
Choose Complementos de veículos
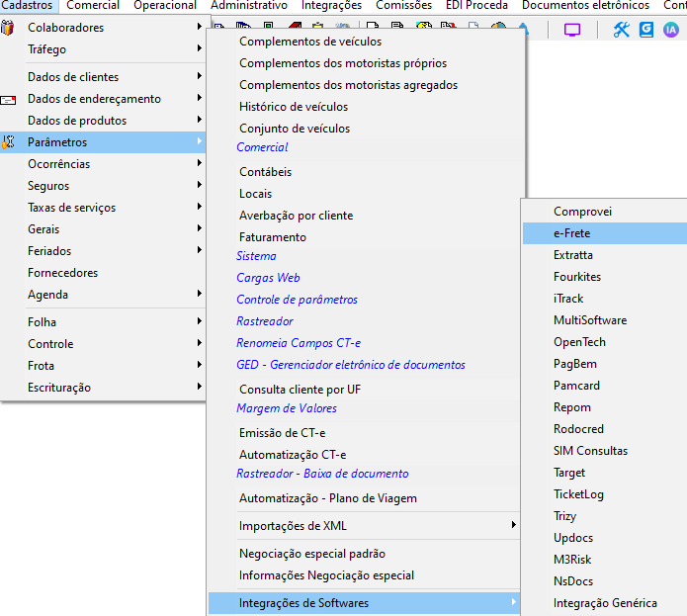coord(310,42)
